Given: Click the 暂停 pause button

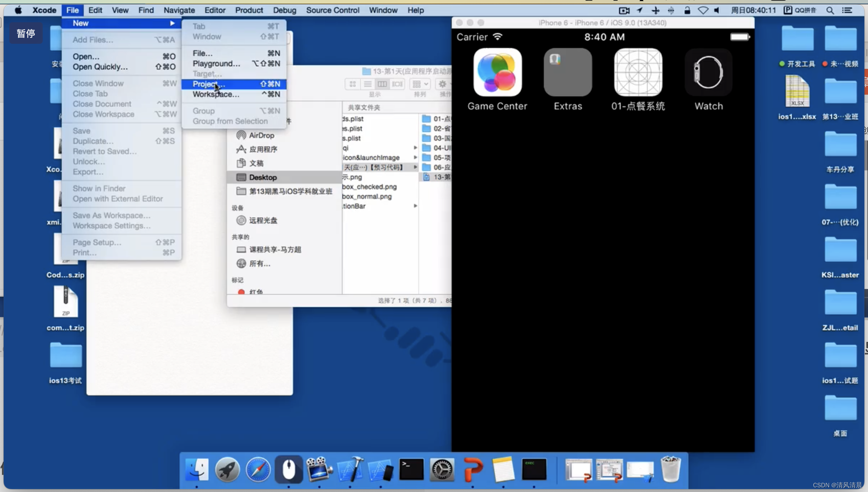Looking at the screenshot, I should click(26, 33).
